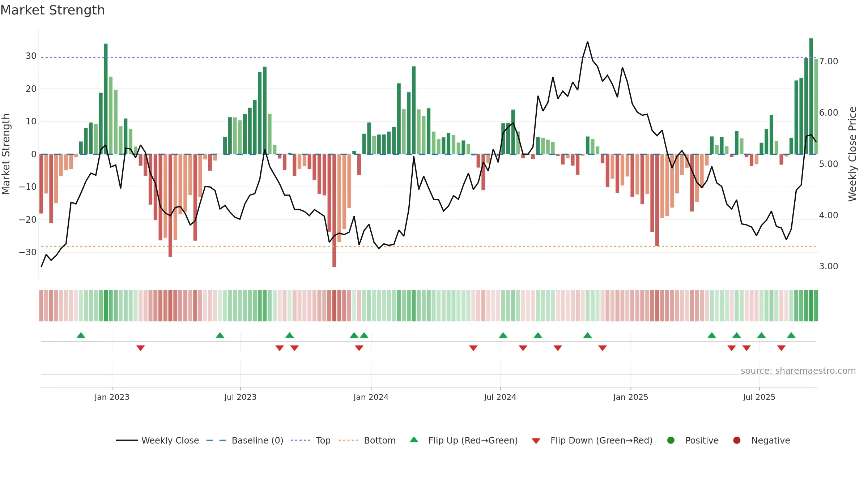Click the weekly close price peak above 7.00
Viewport: 868px width, 488px height.
coord(587,42)
